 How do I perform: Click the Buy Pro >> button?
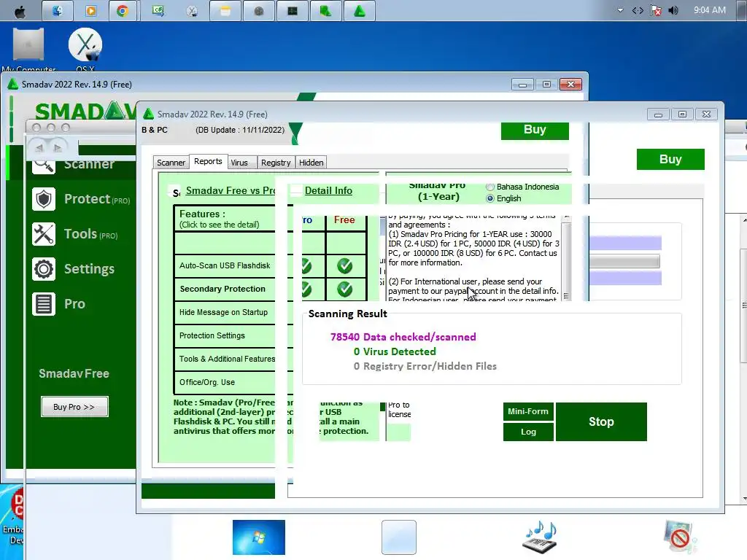(x=74, y=407)
